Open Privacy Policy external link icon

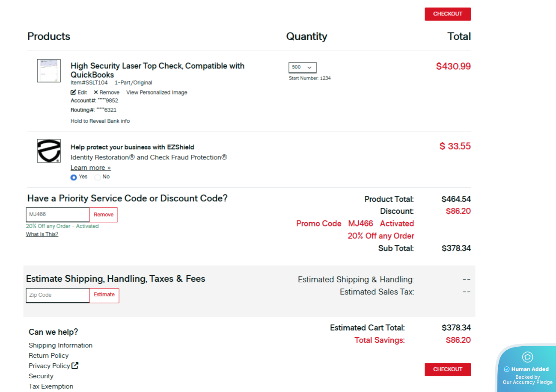75,365
